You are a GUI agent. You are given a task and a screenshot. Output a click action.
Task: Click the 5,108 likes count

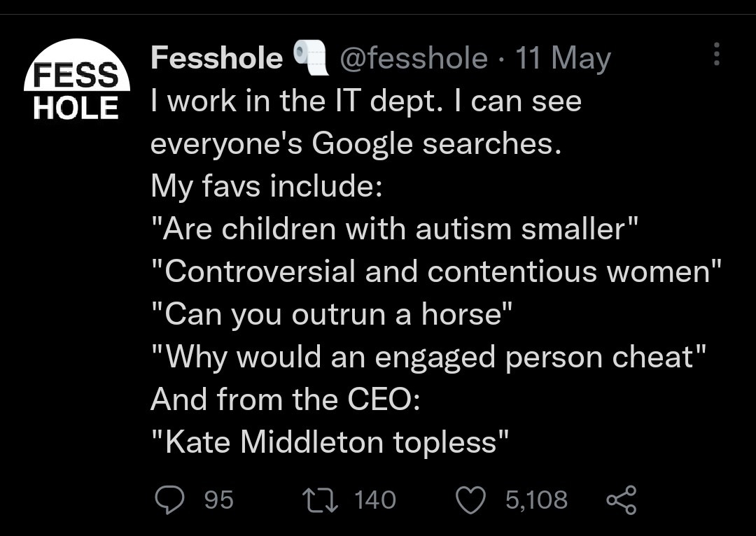pyautogui.click(x=536, y=500)
